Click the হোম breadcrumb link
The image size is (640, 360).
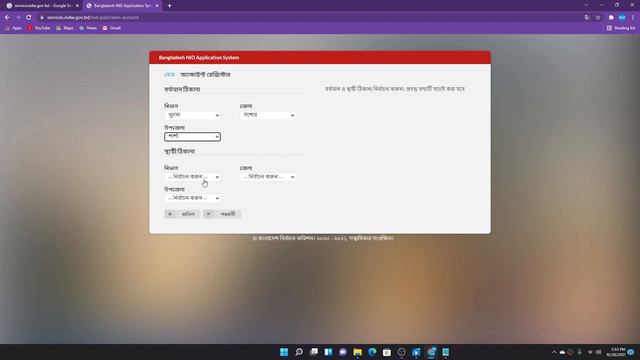click(x=169, y=74)
